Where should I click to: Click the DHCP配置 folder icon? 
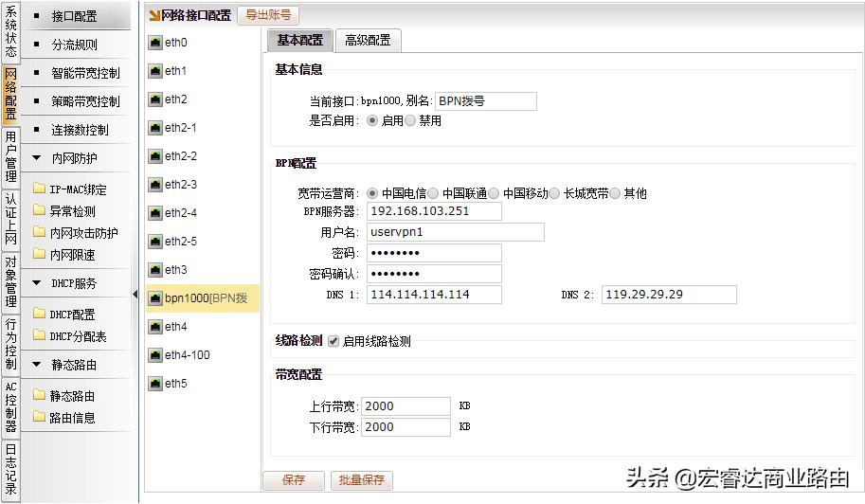[39, 314]
